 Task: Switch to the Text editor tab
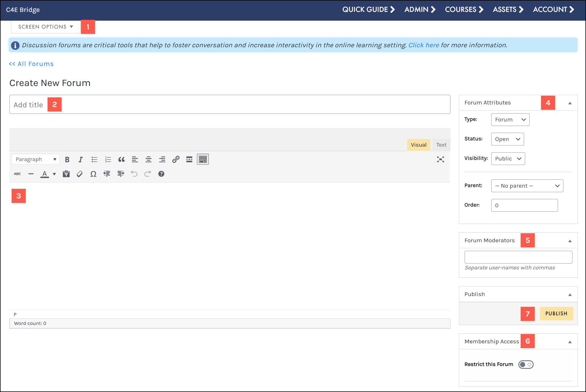(441, 145)
